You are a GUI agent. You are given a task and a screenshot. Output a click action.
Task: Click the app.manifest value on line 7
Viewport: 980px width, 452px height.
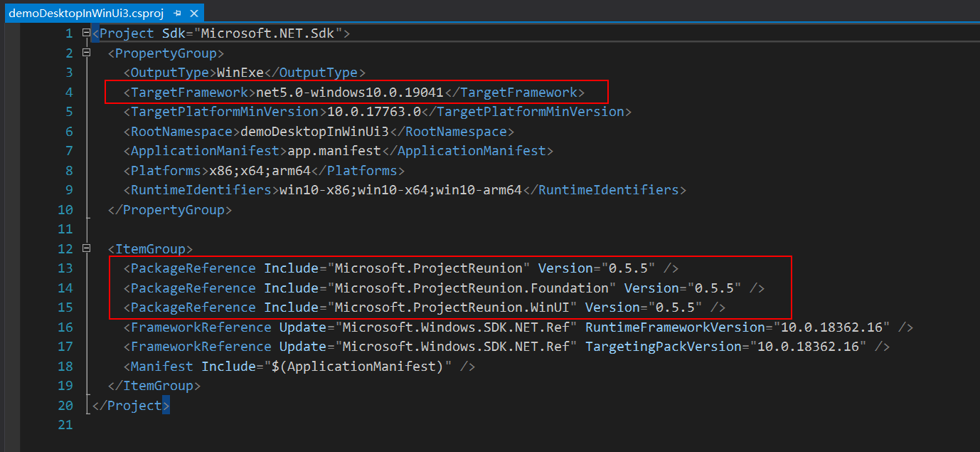point(335,151)
